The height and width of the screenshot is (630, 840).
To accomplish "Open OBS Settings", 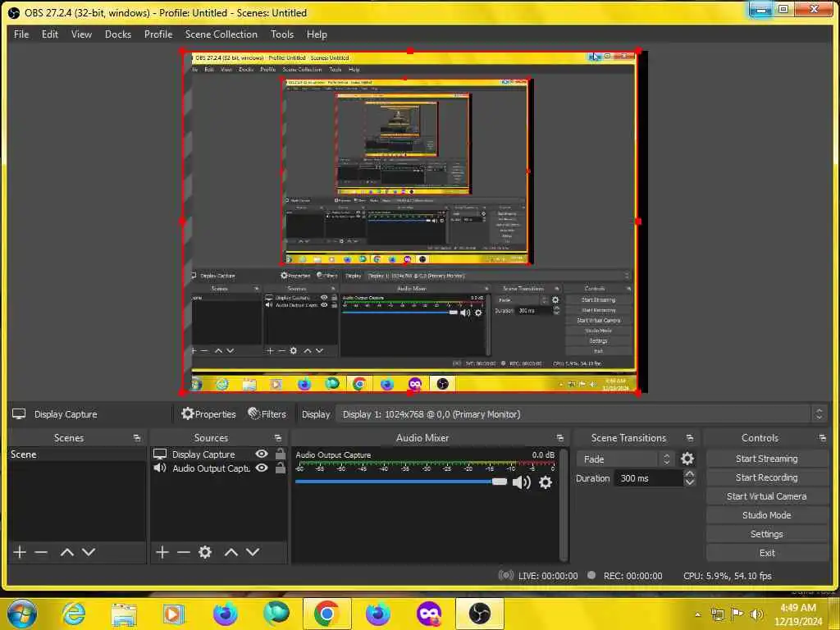I will click(x=767, y=534).
